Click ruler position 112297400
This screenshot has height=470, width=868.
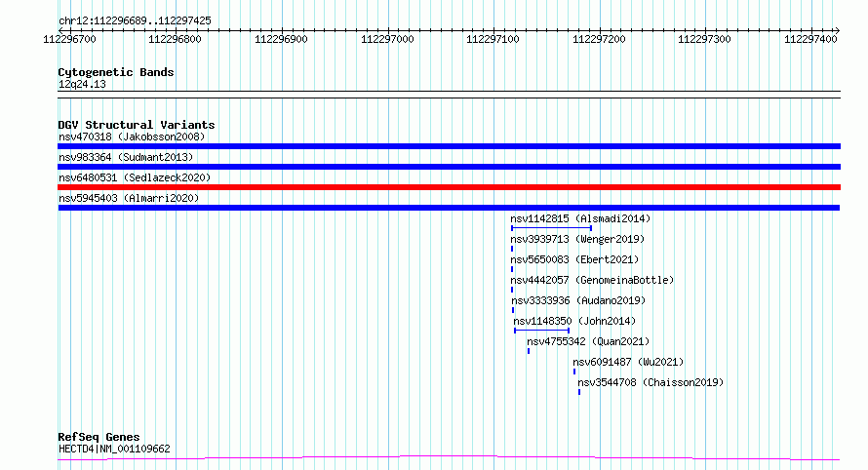[x=811, y=39]
